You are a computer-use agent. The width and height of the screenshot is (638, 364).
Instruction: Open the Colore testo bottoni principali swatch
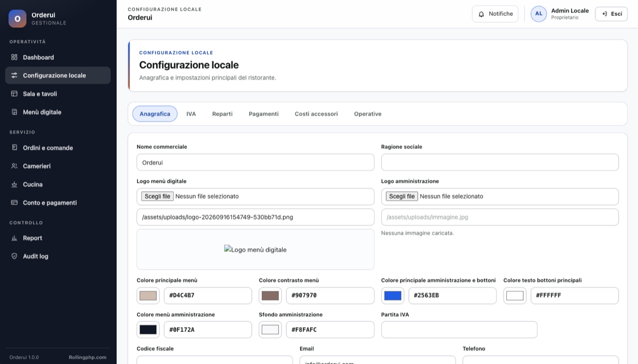(515, 296)
